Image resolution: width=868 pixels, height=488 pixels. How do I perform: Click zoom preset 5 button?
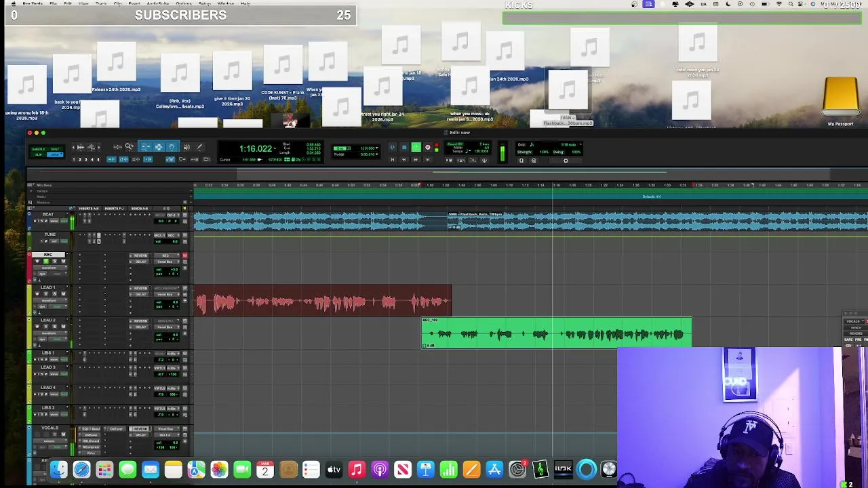click(98, 159)
